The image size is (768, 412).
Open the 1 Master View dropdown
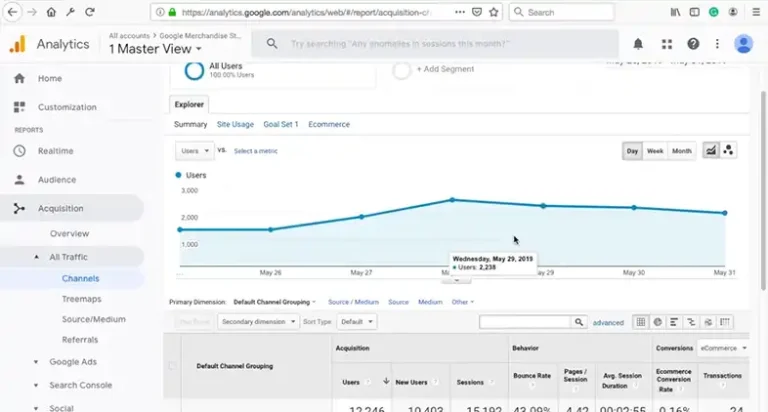155,49
